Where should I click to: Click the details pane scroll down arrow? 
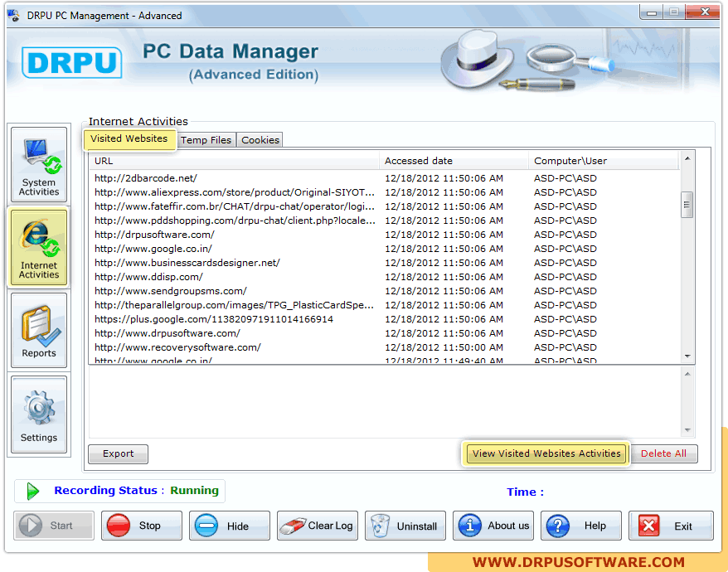(x=687, y=430)
